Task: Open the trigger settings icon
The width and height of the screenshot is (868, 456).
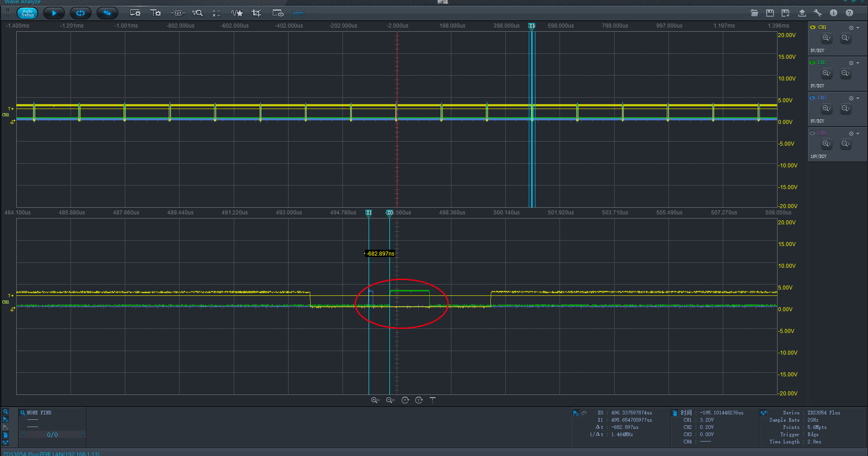Action: (x=156, y=13)
